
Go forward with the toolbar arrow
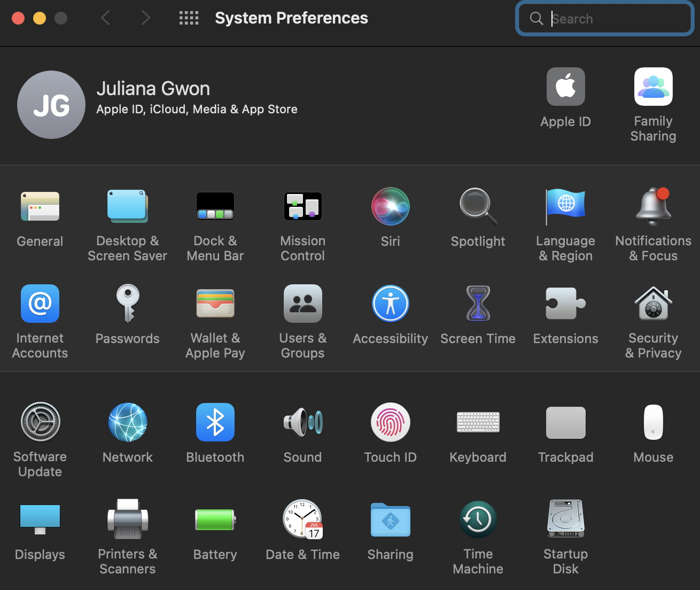click(x=145, y=18)
